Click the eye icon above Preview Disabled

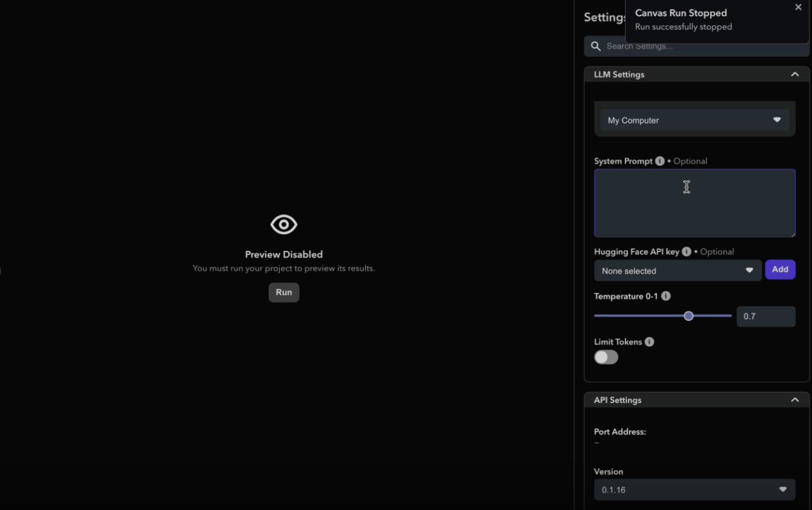click(x=284, y=225)
